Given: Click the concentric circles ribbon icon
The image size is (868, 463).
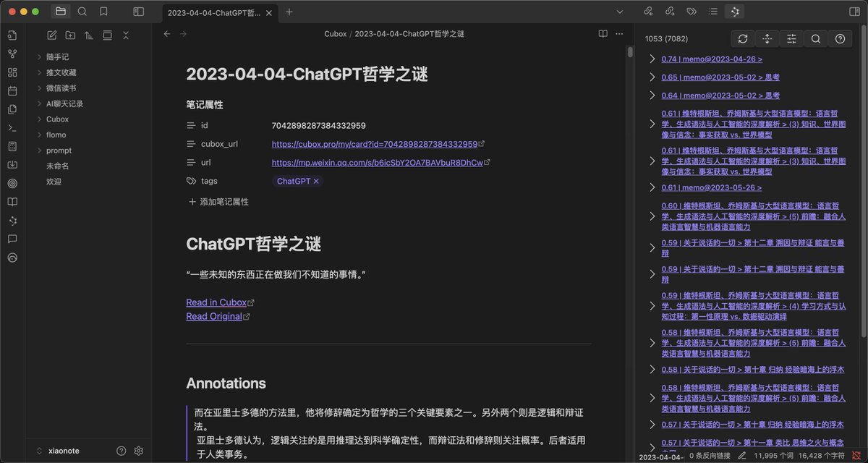Looking at the screenshot, I should [12, 183].
